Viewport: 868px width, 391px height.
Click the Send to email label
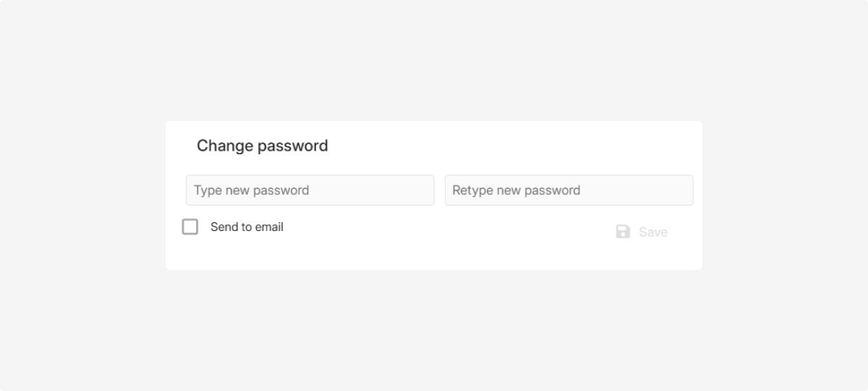[247, 227]
